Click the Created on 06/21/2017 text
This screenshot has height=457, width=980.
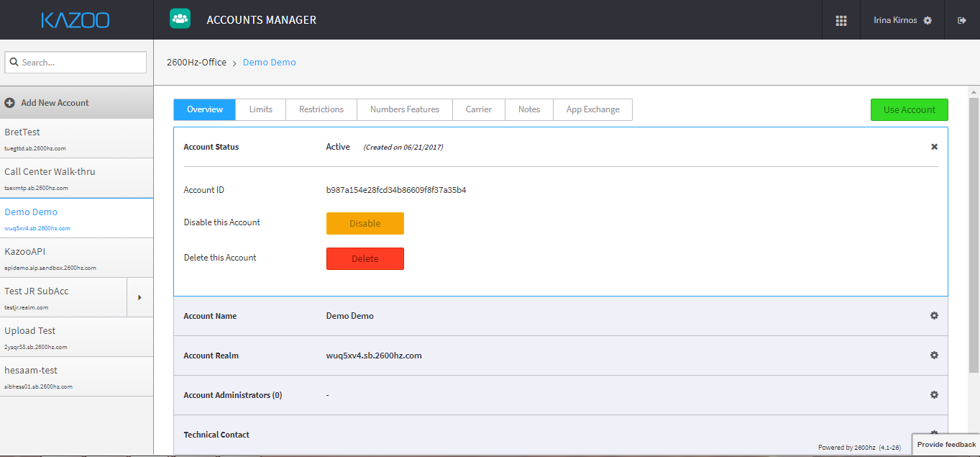403,148
